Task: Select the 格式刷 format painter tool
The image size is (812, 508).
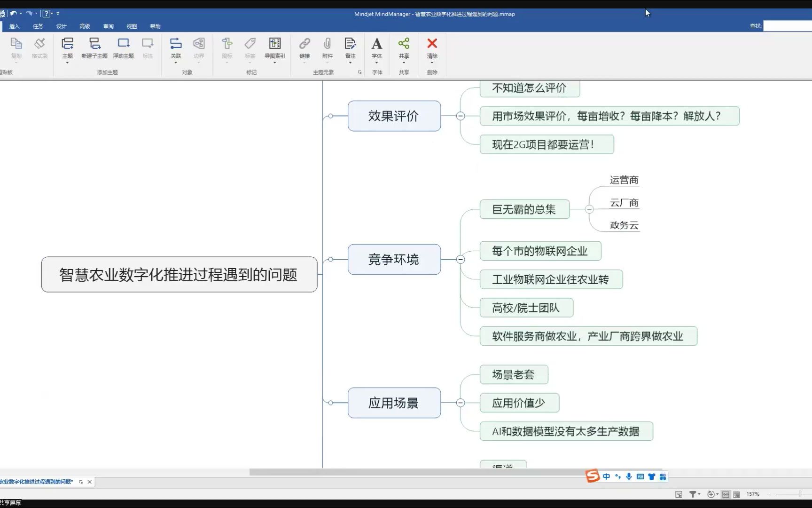Action: click(39, 44)
